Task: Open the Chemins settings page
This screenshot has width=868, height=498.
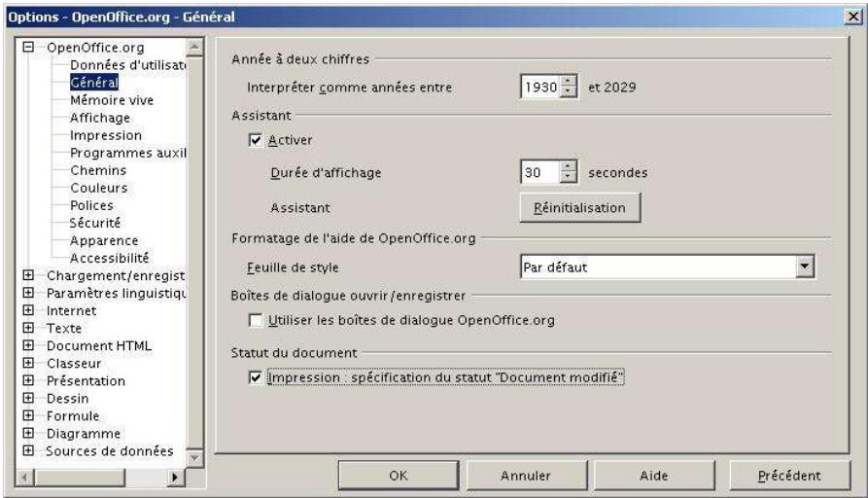Action: pos(98,170)
